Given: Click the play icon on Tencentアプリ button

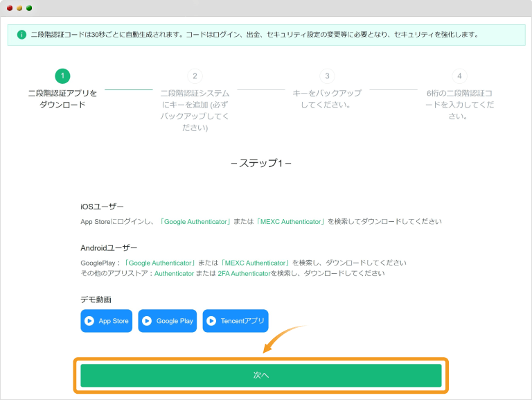Looking at the screenshot, I should click(211, 321).
